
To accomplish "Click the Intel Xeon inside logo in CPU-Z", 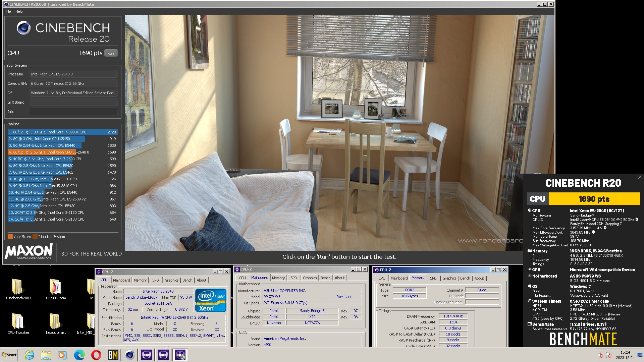I will [x=211, y=300].
